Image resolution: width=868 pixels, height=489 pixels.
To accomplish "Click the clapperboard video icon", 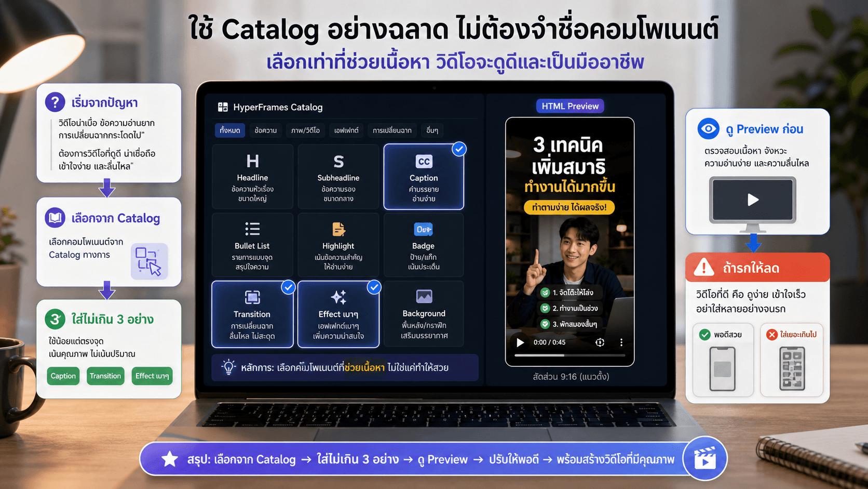I will [x=705, y=458].
